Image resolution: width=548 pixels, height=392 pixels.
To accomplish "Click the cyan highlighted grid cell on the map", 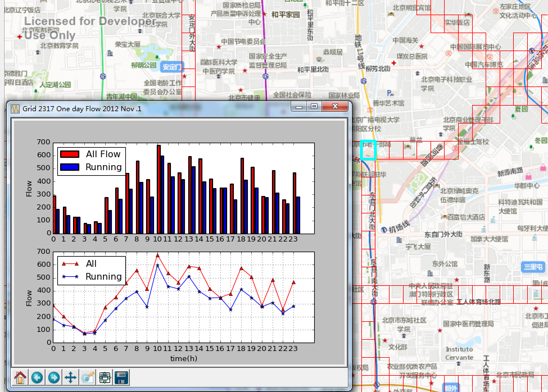I will [368, 151].
